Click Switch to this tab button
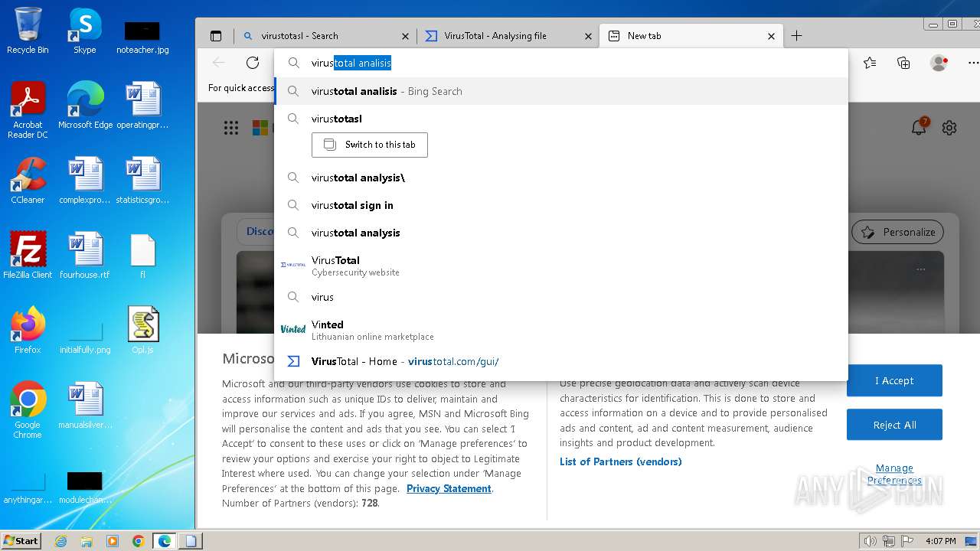Viewport: 980px width, 551px height. tap(369, 145)
